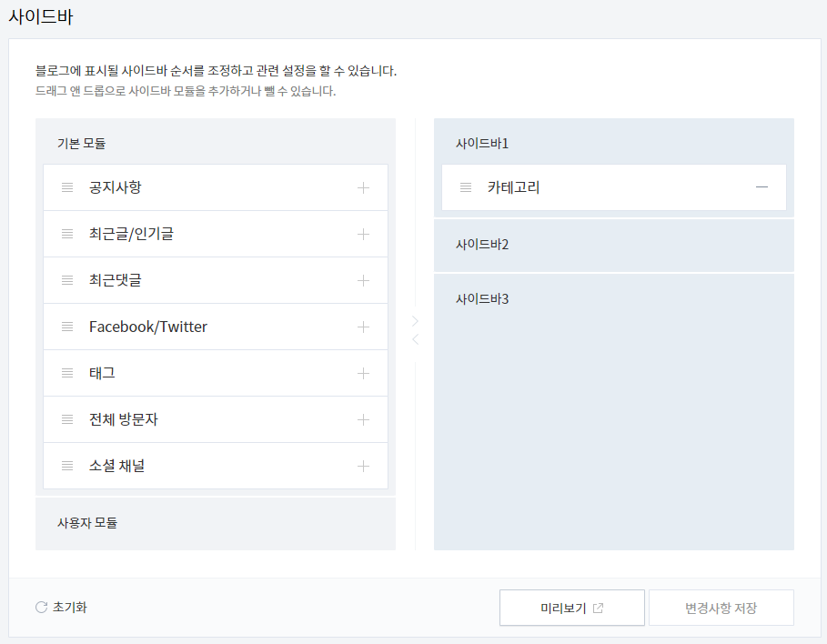Image resolution: width=827 pixels, height=644 pixels.
Task: Click the 사이드바1 panel header
Action: [482, 144]
